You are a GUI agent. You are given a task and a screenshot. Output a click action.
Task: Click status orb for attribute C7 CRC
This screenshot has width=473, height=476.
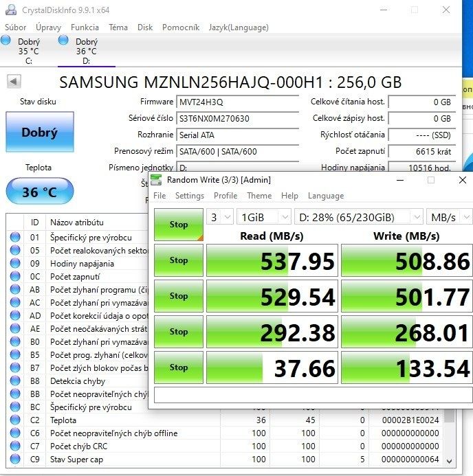point(15,446)
